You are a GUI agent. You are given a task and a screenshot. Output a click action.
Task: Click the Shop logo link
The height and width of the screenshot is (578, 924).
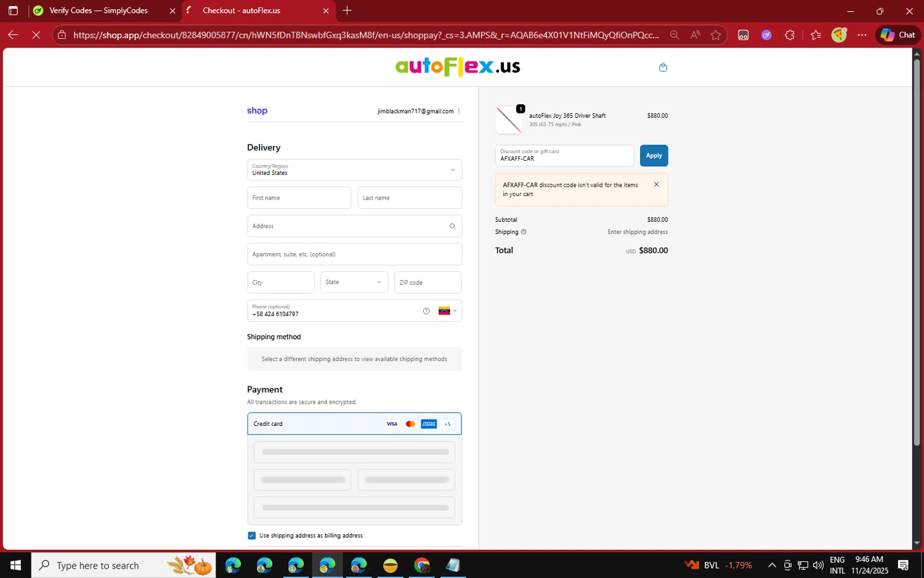tap(257, 111)
